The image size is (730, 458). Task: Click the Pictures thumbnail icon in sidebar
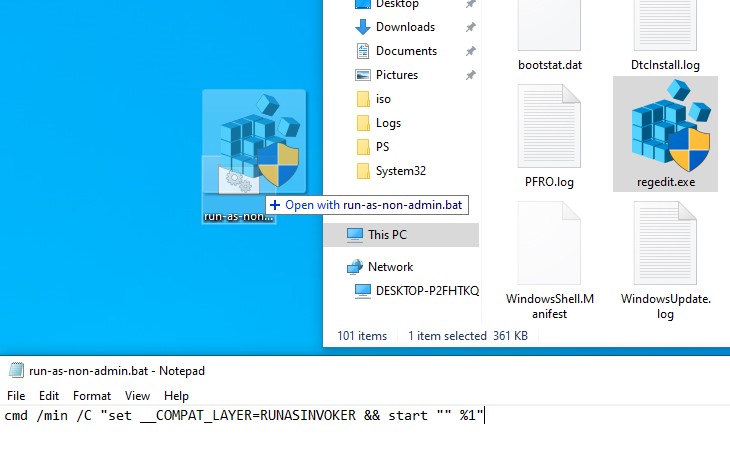click(x=363, y=75)
